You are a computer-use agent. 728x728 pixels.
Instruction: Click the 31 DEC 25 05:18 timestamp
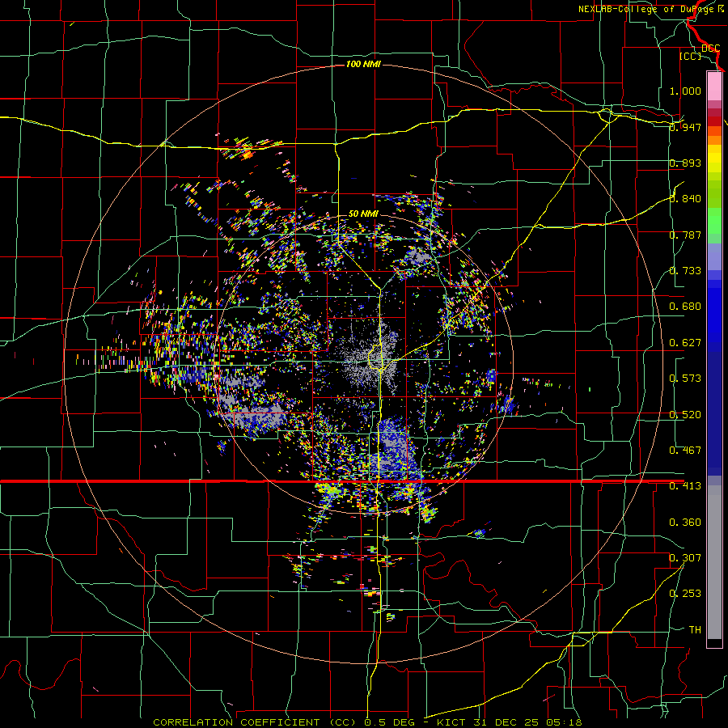coord(528,722)
